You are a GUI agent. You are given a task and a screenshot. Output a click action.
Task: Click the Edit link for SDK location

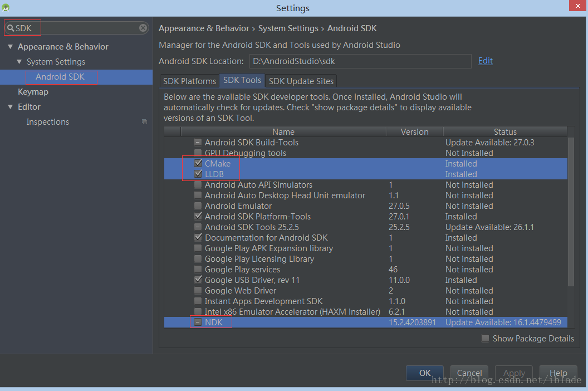coord(485,61)
